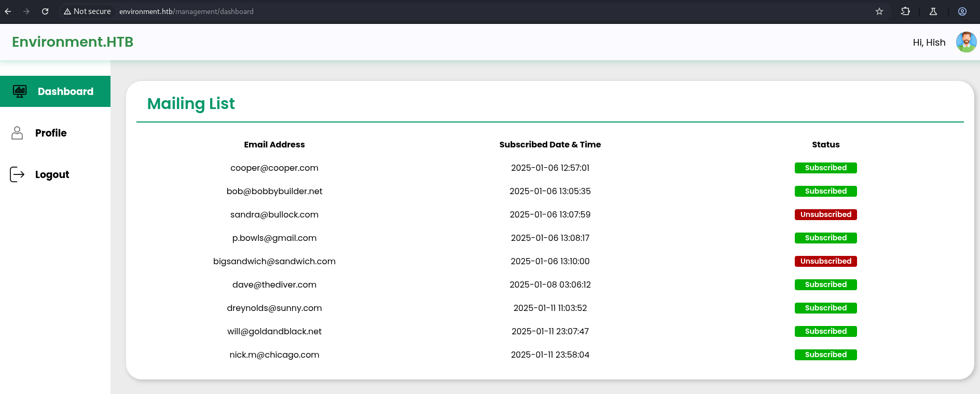Click the date 2025-01-06 13:07:59
980x394 pixels.
click(550, 215)
